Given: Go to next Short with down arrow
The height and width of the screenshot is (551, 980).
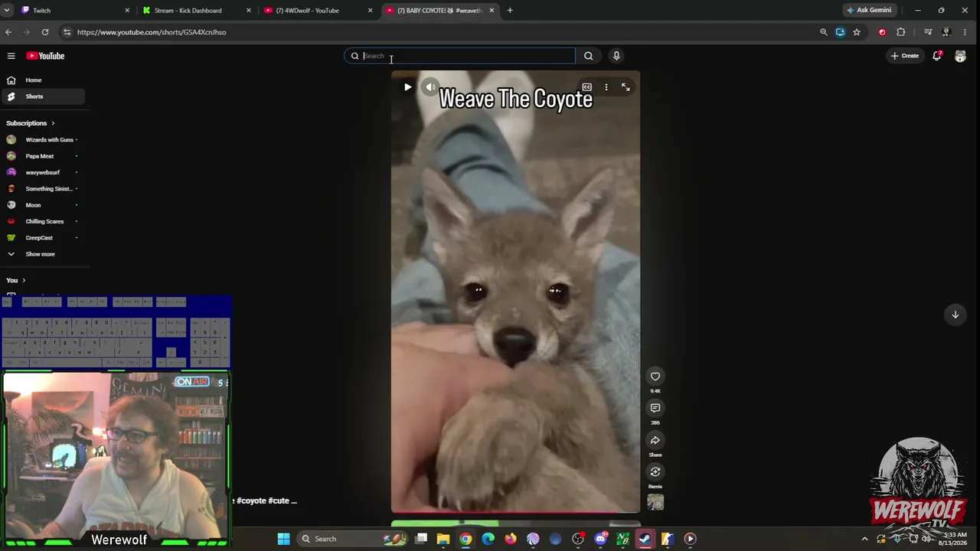Looking at the screenshot, I should pyautogui.click(x=955, y=315).
